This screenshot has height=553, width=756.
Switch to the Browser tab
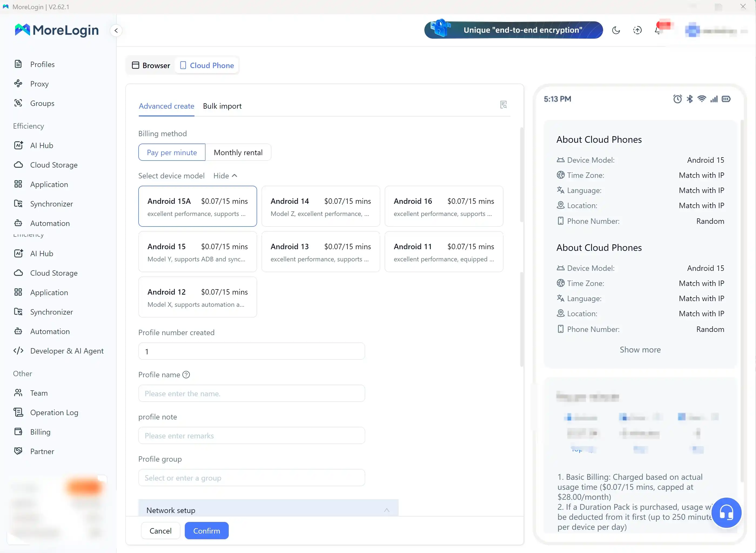point(151,65)
